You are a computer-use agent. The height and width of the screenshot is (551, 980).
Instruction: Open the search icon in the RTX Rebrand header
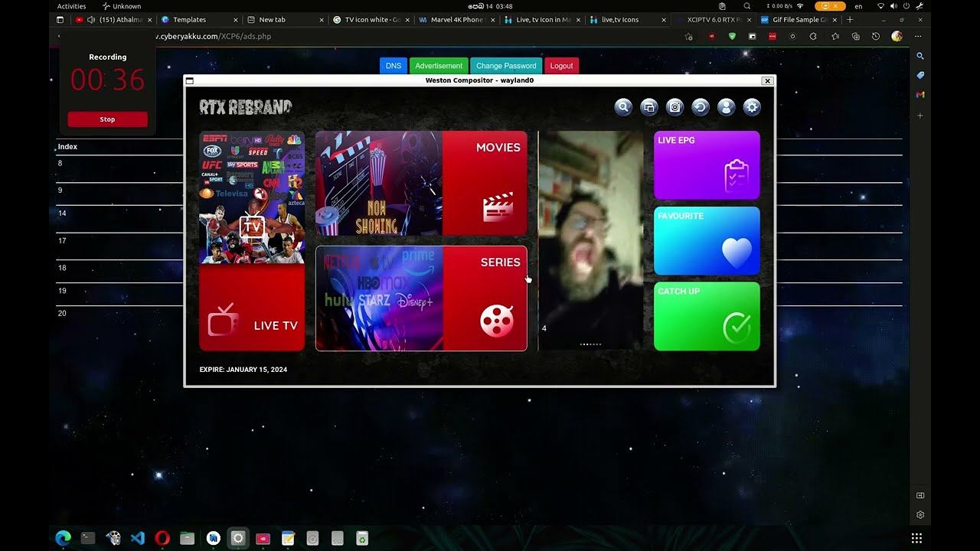coord(623,107)
